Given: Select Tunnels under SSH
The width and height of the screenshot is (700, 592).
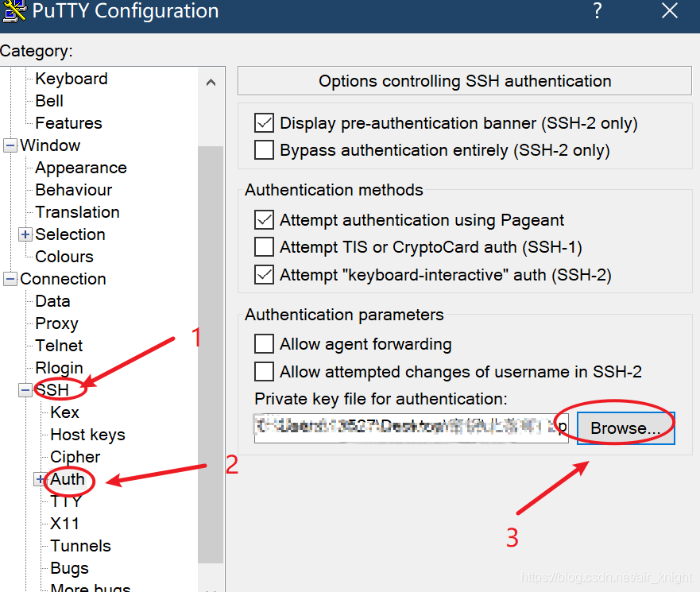Looking at the screenshot, I should [80, 546].
